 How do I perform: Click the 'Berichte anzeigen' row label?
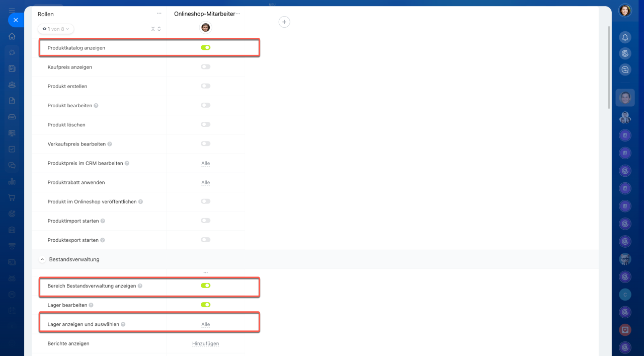click(68, 343)
